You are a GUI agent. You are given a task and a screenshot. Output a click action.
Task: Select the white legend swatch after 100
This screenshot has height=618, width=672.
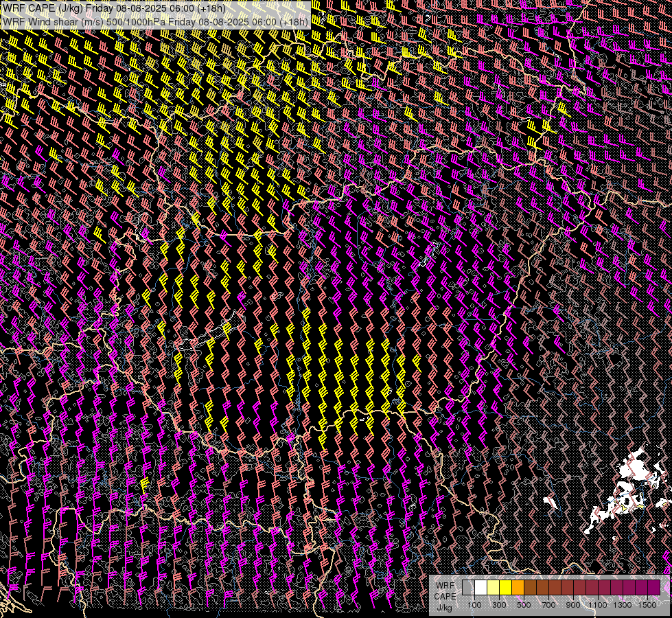pyautogui.click(x=481, y=588)
